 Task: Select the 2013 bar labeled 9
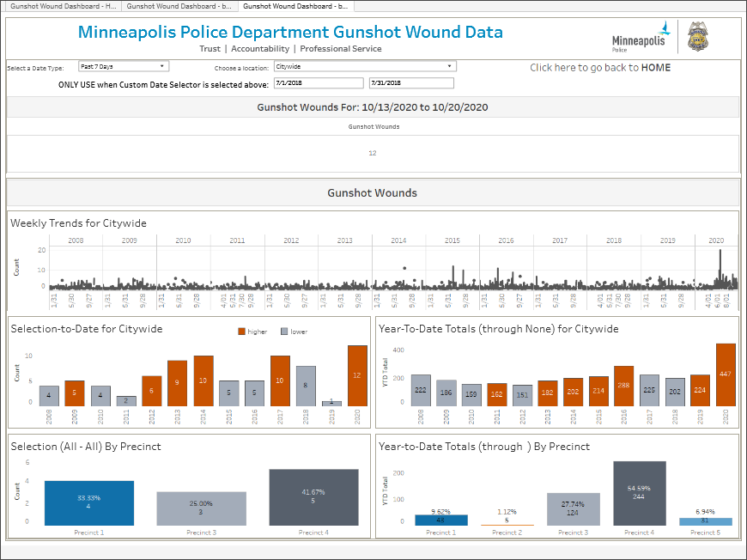coord(177,383)
